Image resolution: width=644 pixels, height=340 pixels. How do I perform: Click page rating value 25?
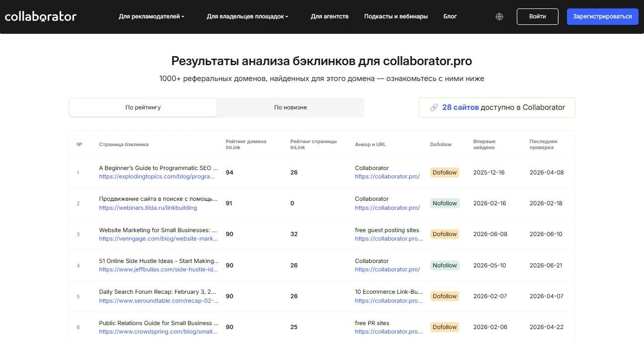[x=294, y=327]
